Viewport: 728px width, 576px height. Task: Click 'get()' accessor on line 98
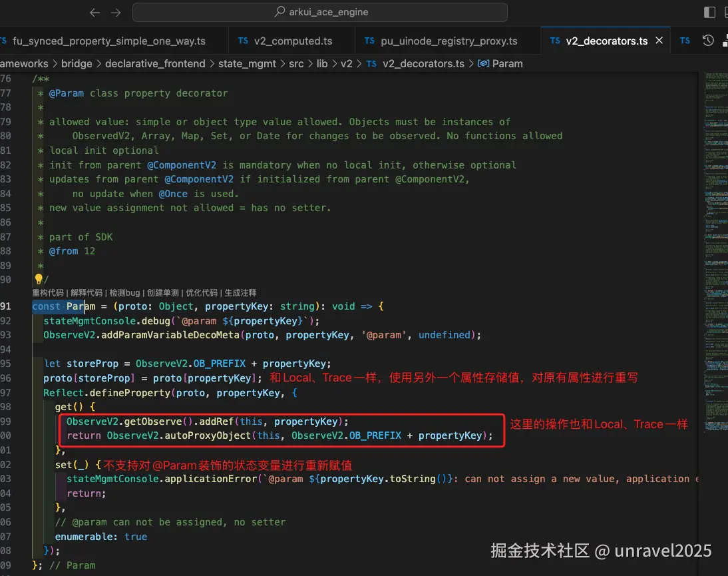pos(69,407)
